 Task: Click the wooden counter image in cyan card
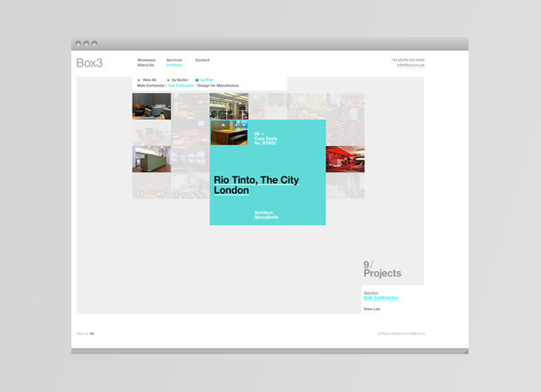[x=229, y=132]
